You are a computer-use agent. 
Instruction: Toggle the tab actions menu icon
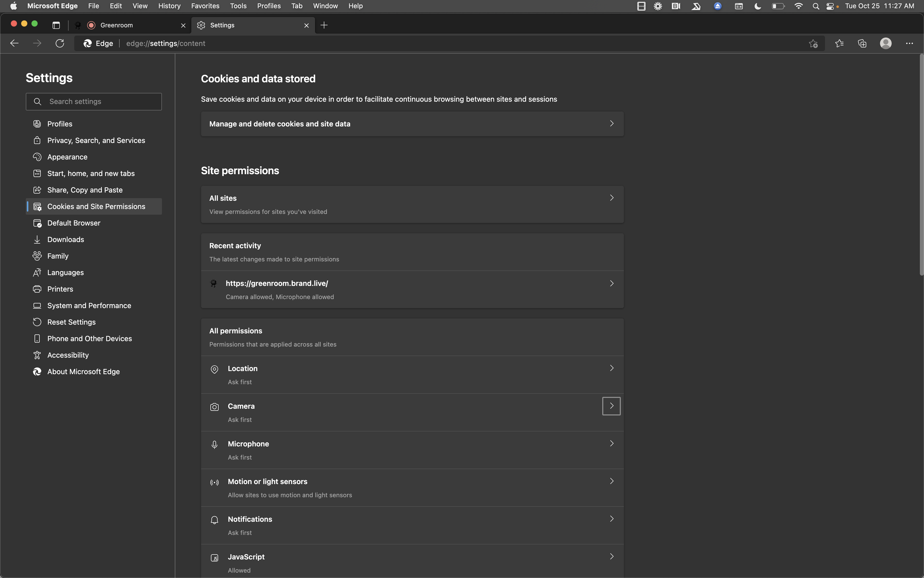[x=56, y=25]
